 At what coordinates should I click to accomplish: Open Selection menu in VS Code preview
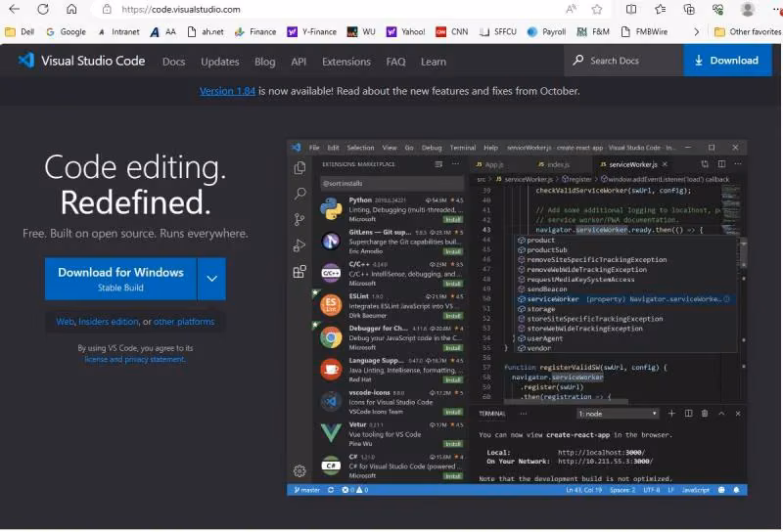point(360,148)
